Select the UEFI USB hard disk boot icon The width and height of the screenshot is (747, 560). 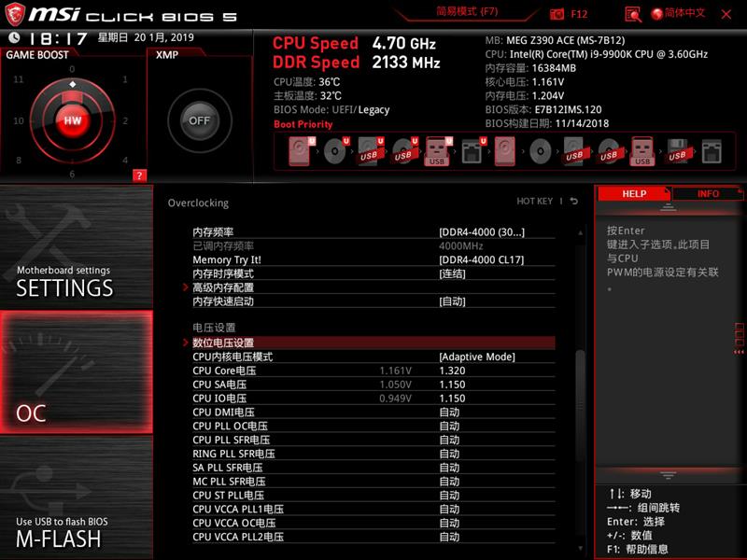pos(370,151)
